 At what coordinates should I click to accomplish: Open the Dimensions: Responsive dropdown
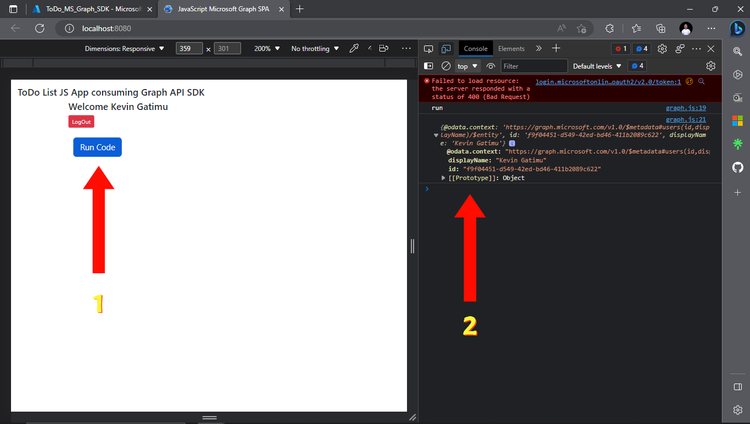(124, 49)
